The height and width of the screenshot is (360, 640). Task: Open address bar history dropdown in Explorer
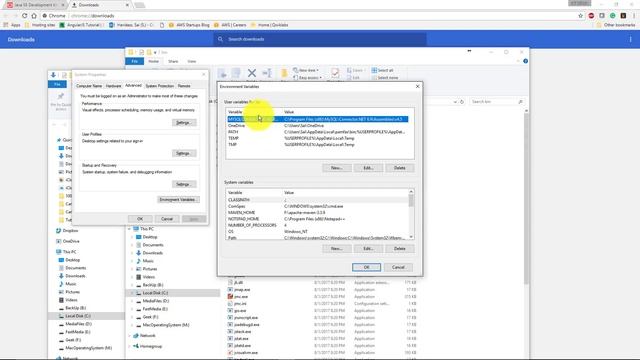pos(455,102)
